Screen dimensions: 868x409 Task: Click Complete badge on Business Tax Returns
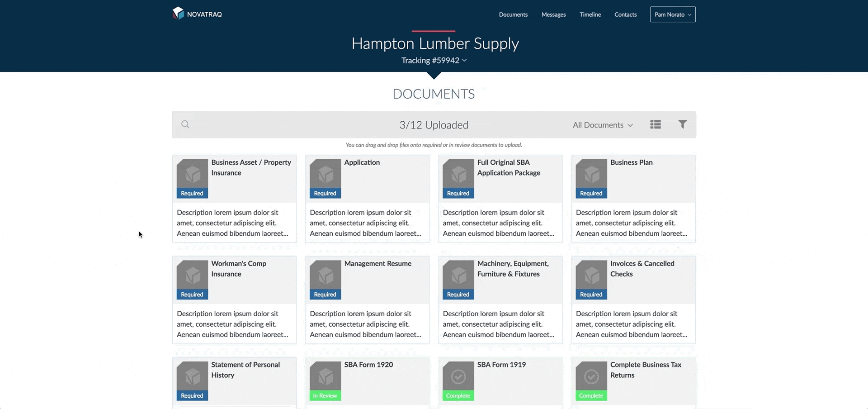(x=591, y=395)
